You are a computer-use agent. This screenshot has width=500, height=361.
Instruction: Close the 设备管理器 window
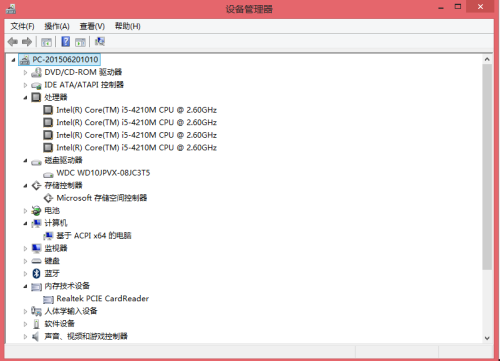pyautogui.click(x=480, y=7)
